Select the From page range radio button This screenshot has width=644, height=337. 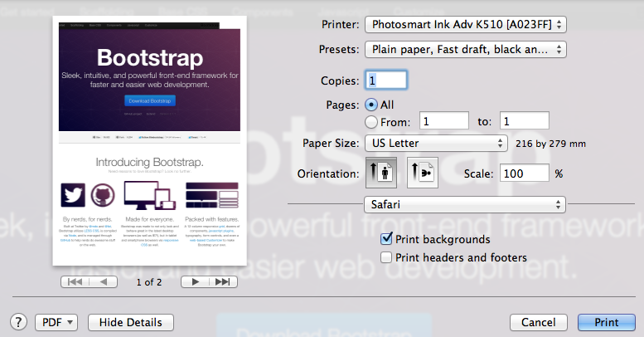[371, 122]
